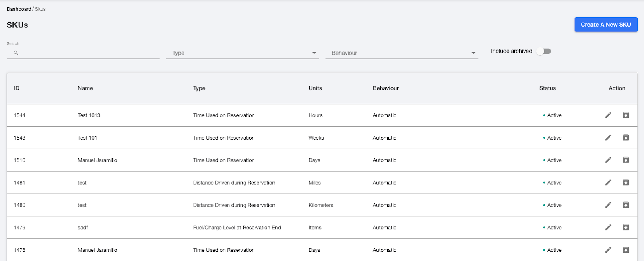This screenshot has height=261, width=644.
Task: Click the Status column header
Action: [x=547, y=88]
